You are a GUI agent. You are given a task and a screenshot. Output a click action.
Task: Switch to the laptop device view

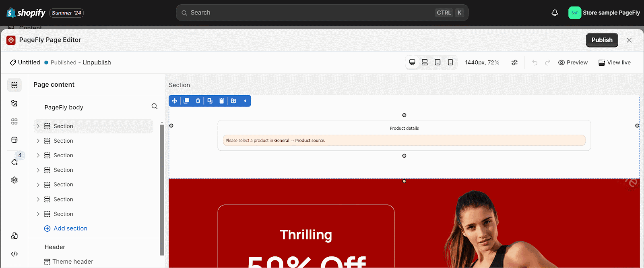[425, 62]
